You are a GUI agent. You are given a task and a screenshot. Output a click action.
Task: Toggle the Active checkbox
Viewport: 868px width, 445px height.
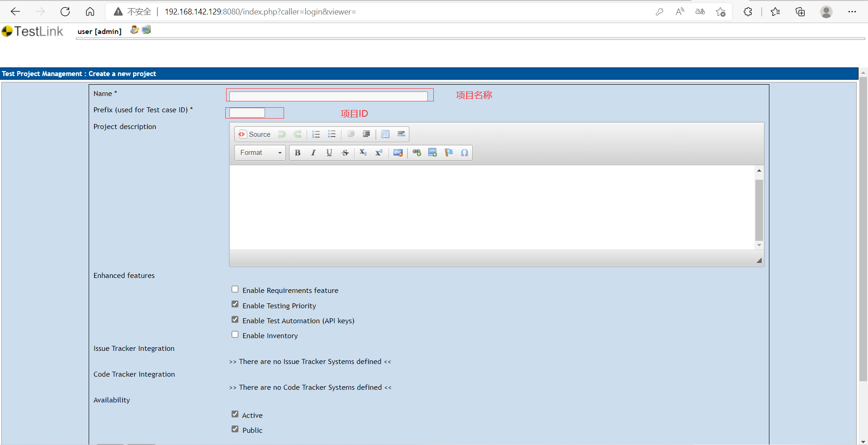(235, 414)
